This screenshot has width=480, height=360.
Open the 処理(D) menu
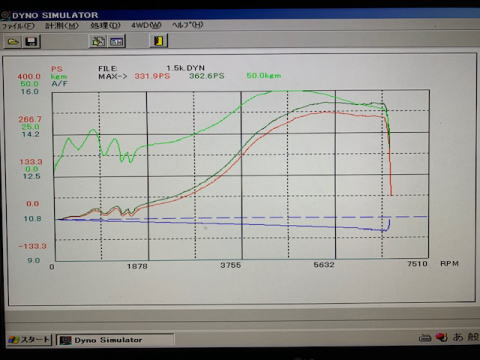(x=105, y=25)
